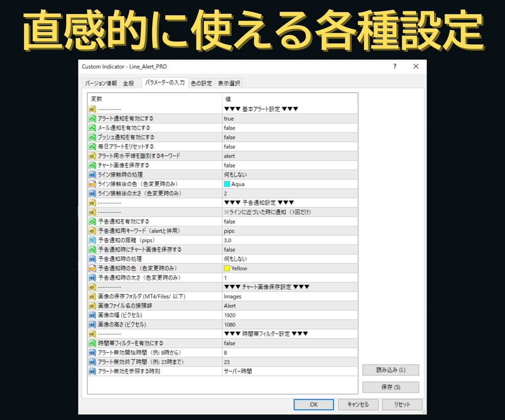
Task: Toggle the true value of アラート通知を有効にする
Action: pyautogui.click(x=290, y=118)
